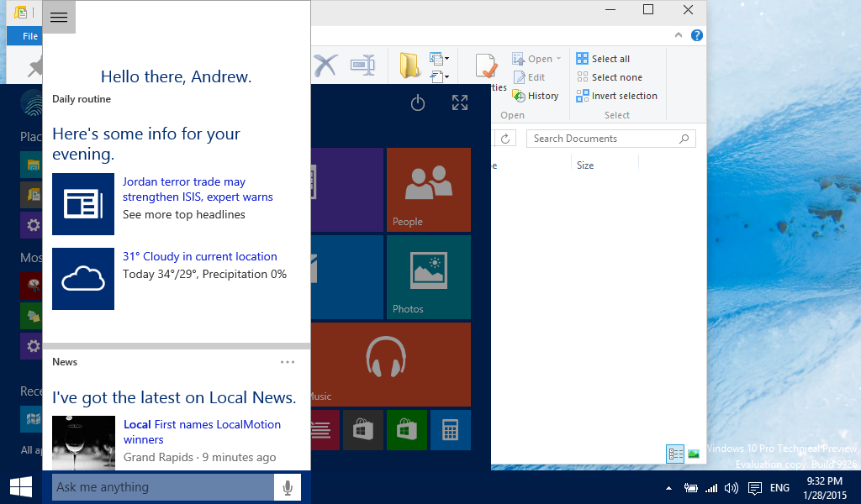Click the Properties checkmark icon
The image size is (861, 504).
coord(487,66)
